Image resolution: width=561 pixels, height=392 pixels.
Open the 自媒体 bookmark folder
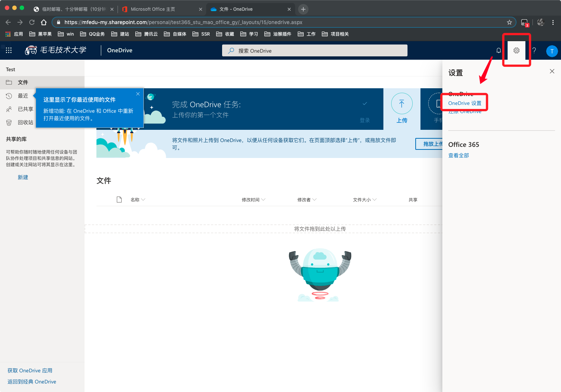click(x=175, y=34)
